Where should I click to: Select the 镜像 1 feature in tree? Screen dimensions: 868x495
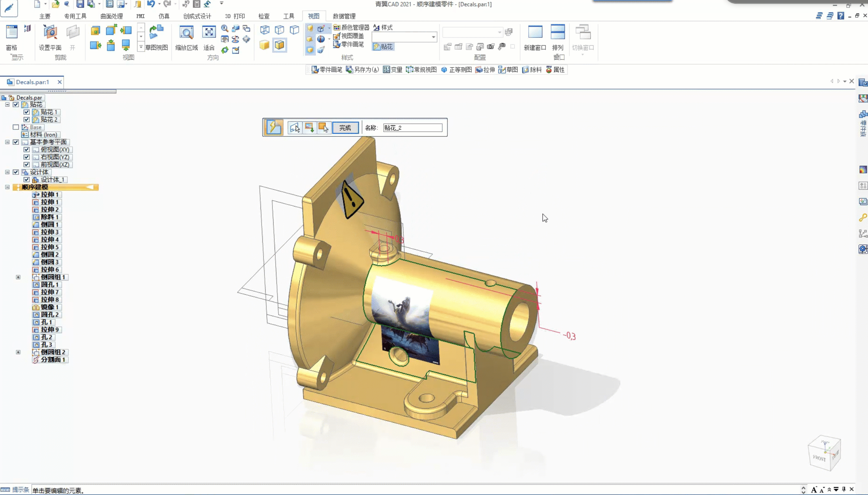(x=47, y=307)
